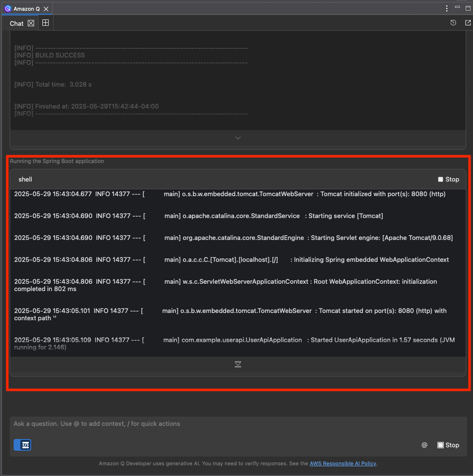Click the checkbox icon next to the Chat label
473x476 pixels.
(x=31, y=22)
